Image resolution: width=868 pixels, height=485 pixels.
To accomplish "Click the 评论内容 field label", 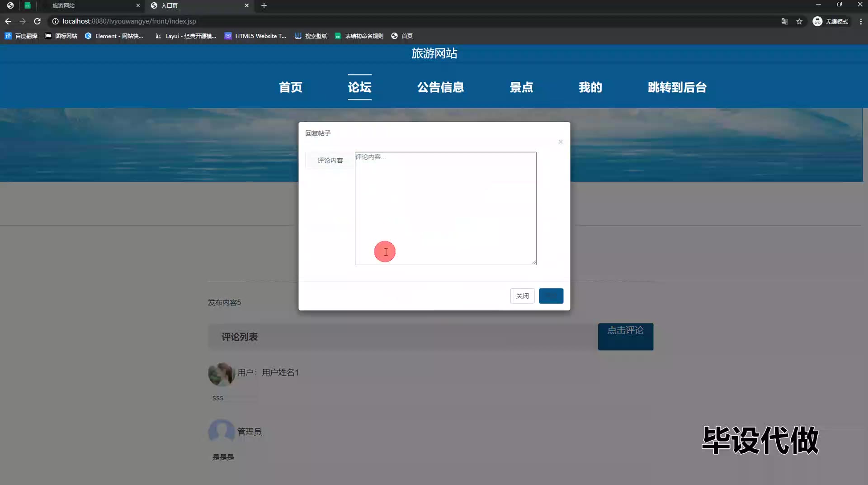I will (x=330, y=161).
